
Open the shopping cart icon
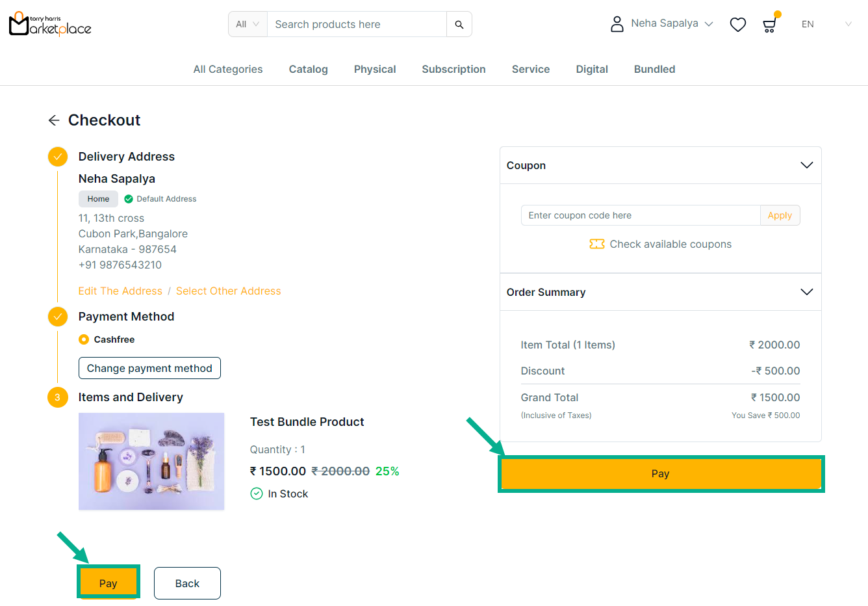tap(769, 25)
